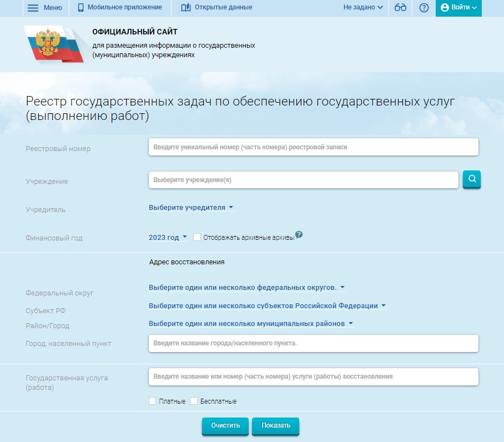Click the magnifier search institution button
Image resolution: width=504 pixels, height=442 pixels.
[x=472, y=179]
